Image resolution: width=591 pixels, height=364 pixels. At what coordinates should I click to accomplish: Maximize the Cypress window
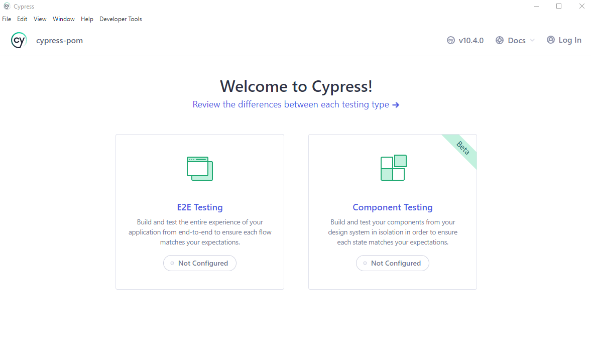559,6
